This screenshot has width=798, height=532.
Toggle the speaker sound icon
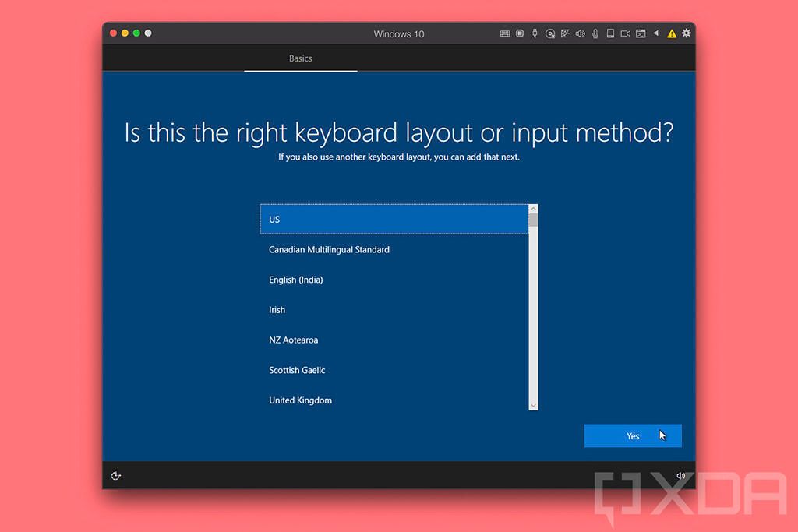[x=580, y=33]
